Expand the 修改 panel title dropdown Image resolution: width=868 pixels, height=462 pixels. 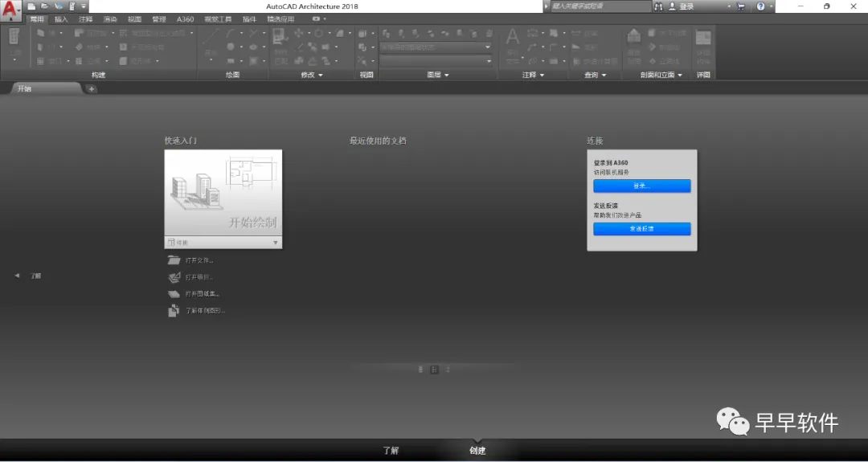312,75
